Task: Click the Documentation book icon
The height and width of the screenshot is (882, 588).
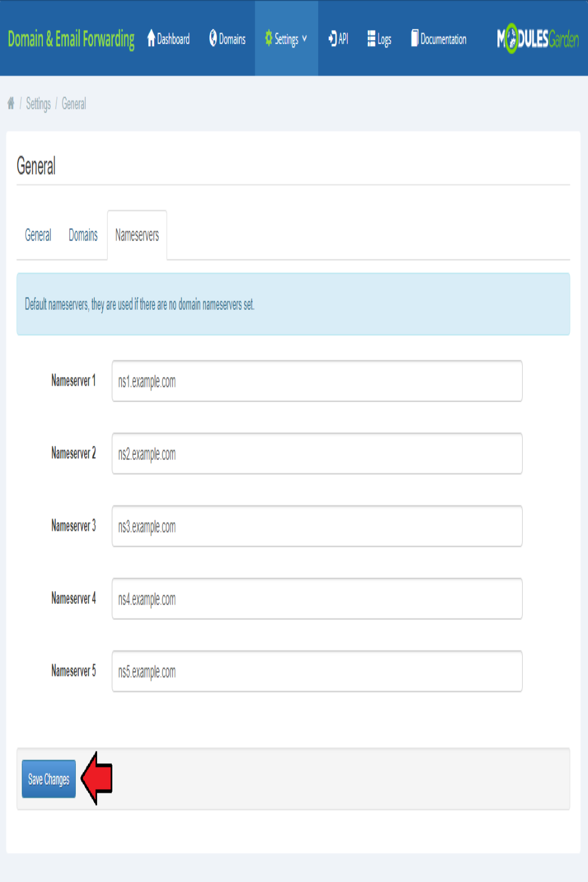Action: pyautogui.click(x=415, y=38)
